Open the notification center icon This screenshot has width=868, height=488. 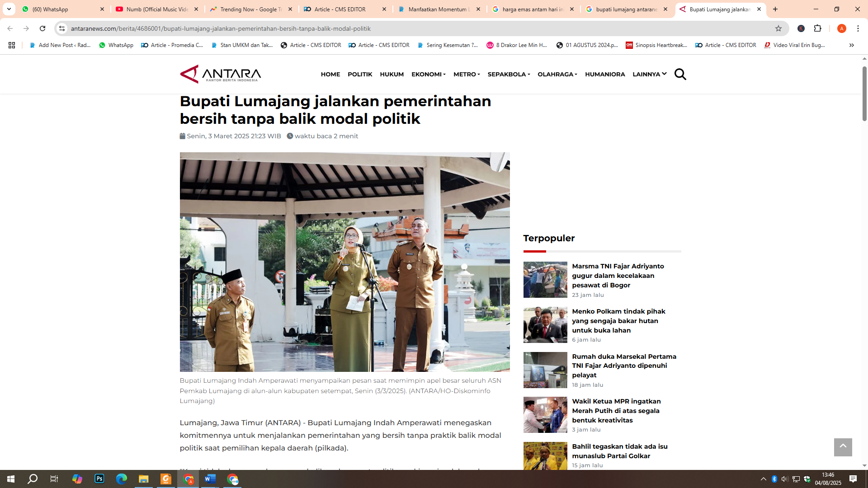(853, 479)
